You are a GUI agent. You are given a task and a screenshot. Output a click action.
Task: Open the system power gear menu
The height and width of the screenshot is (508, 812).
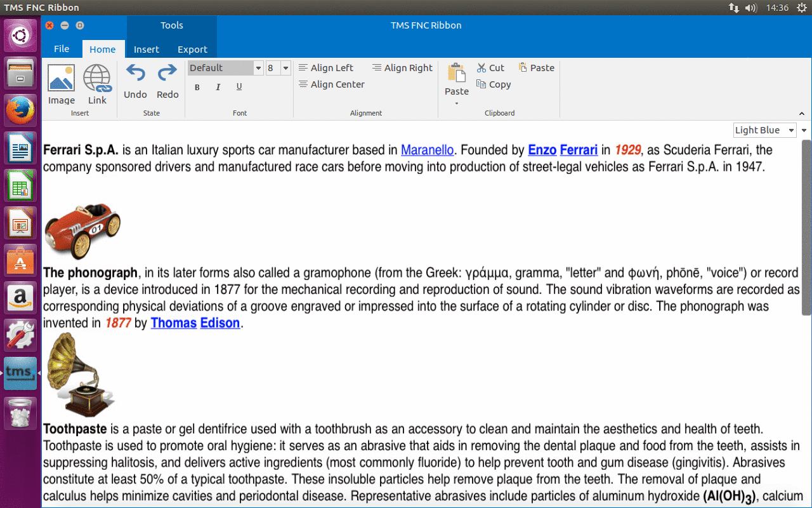point(801,8)
